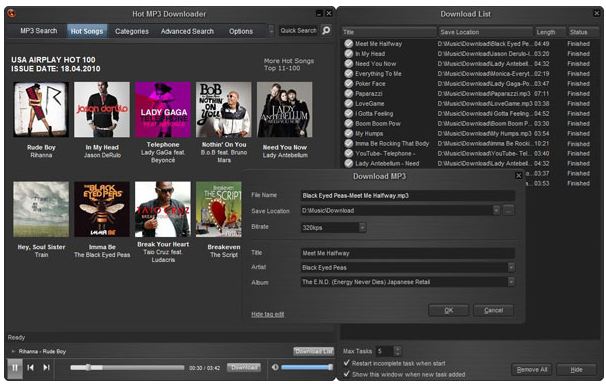This screenshot has height=384, width=606.
Task: Click the Quick Search input box
Action: (x=298, y=31)
